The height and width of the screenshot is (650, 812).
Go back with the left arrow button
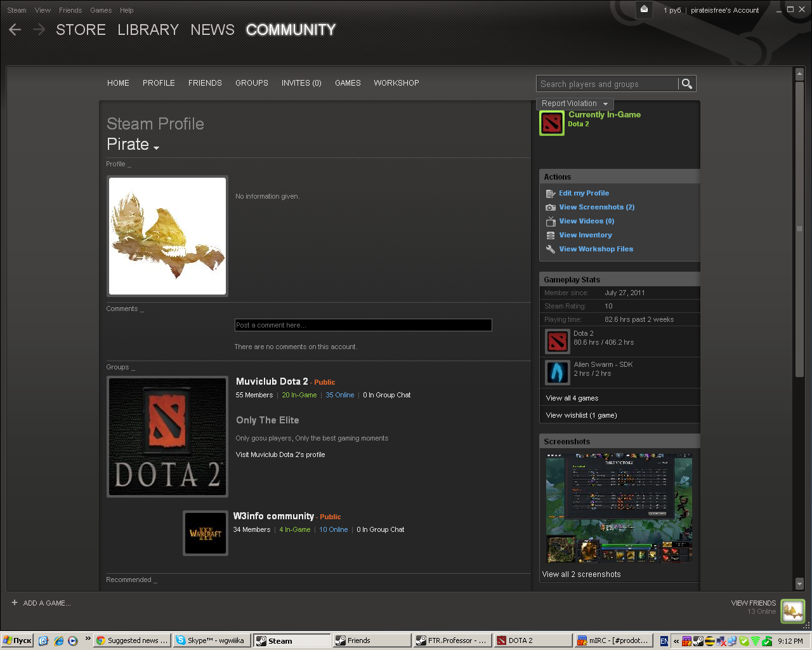coord(15,30)
